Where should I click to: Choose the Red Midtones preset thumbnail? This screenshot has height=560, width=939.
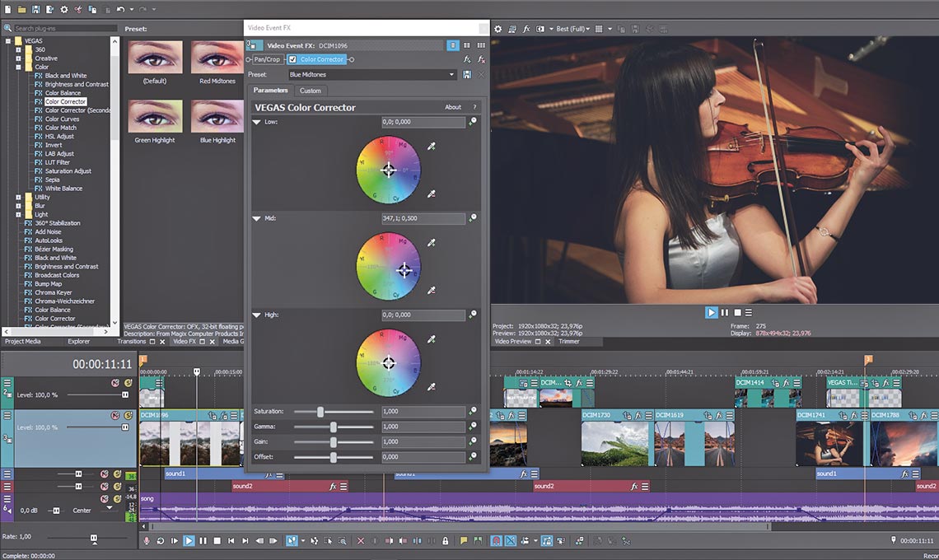click(x=217, y=58)
